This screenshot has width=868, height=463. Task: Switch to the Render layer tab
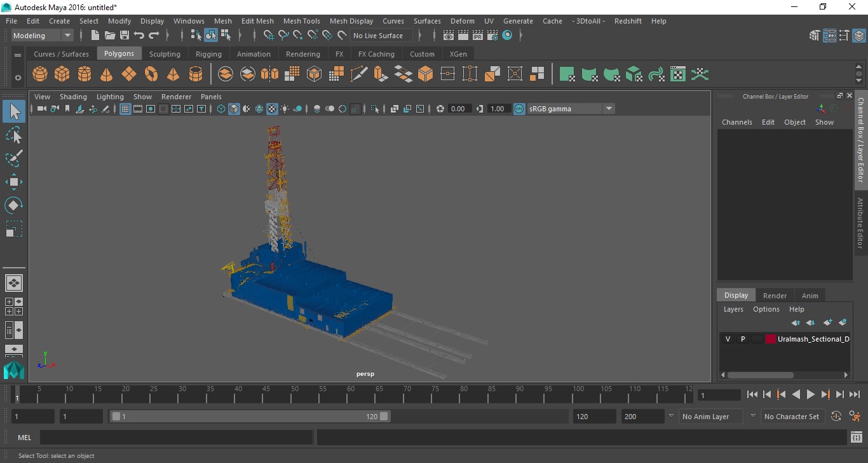point(775,295)
